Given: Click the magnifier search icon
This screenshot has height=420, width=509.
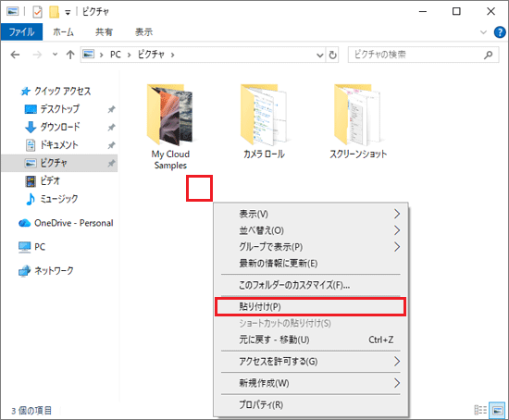Looking at the screenshot, I should (x=489, y=55).
